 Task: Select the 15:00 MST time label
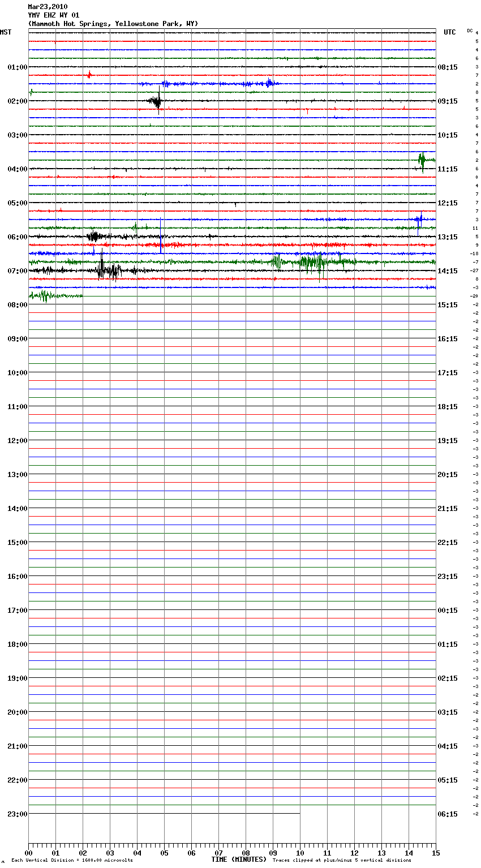18,543
